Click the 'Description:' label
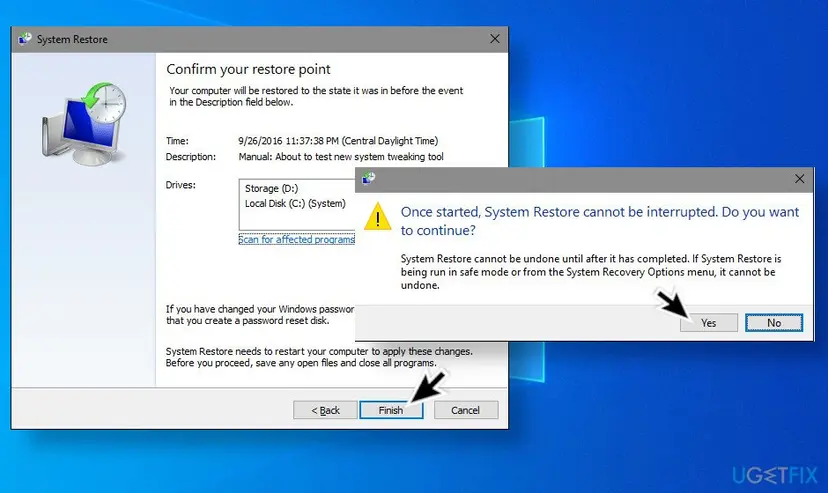 (191, 157)
